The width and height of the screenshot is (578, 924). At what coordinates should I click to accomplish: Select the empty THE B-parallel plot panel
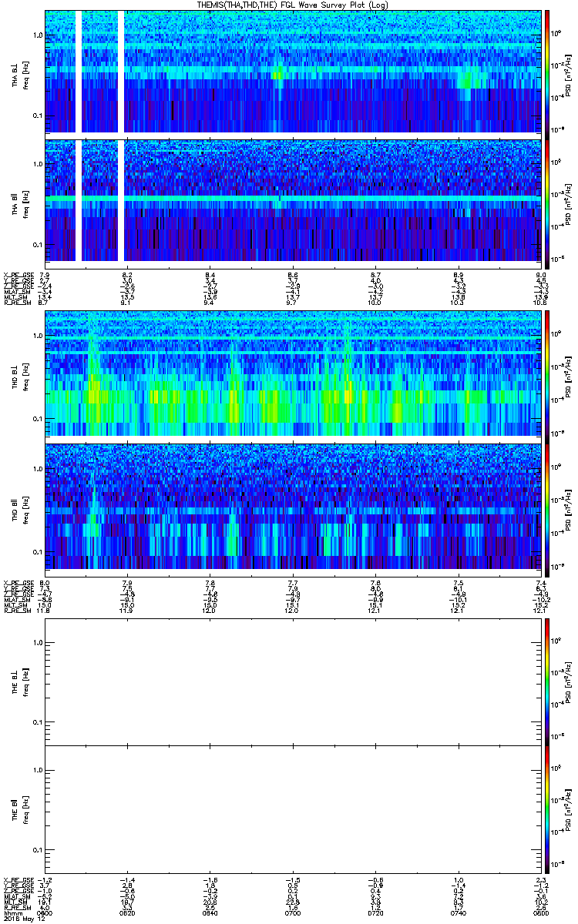coord(292,808)
